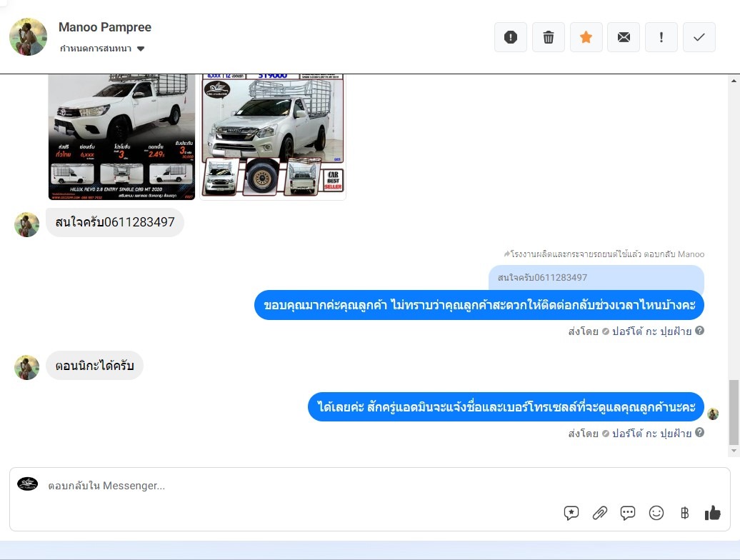The height and width of the screenshot is (560, 740).
Task: Open silver Isuzu truck image
Action: tap(273, 137)
